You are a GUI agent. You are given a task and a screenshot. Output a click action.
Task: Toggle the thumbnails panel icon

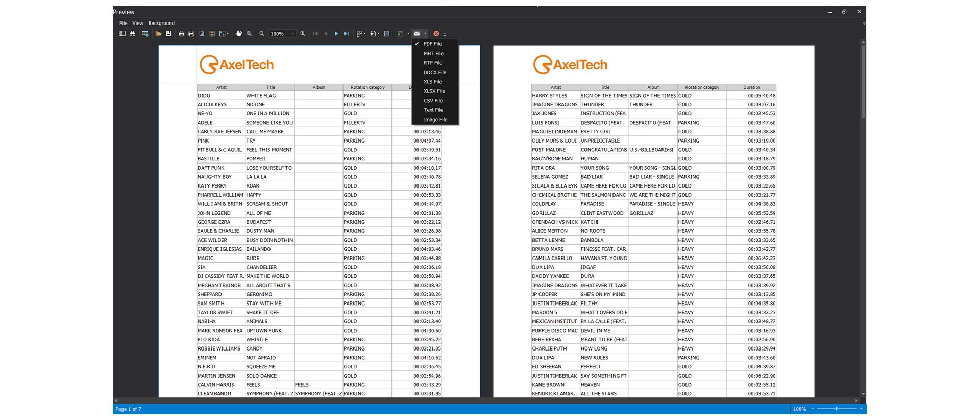(x=122, y=34)
